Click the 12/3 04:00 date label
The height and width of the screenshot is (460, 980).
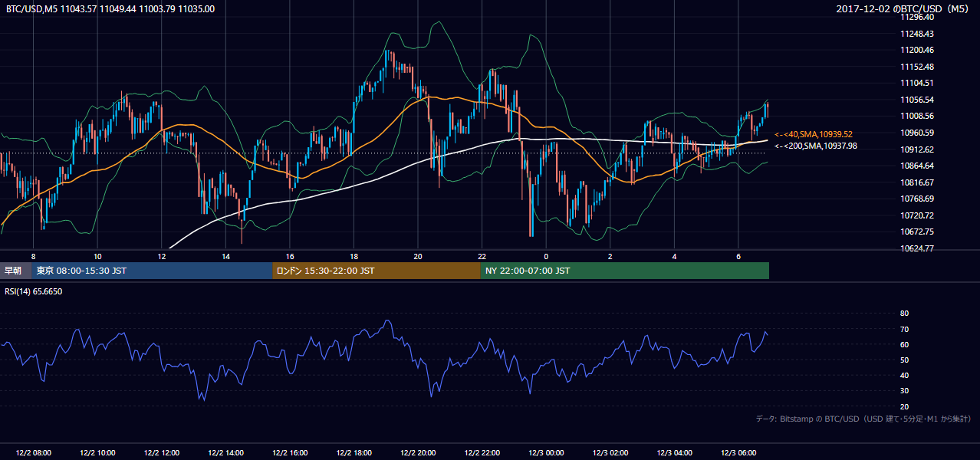coord(674,452)
